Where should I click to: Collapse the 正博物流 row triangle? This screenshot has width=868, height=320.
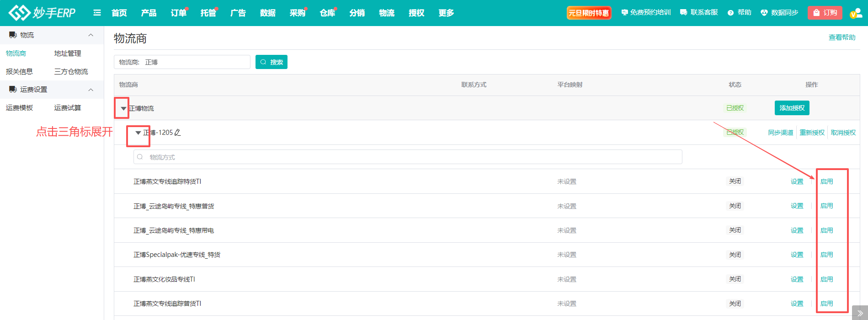pos(123,108)
